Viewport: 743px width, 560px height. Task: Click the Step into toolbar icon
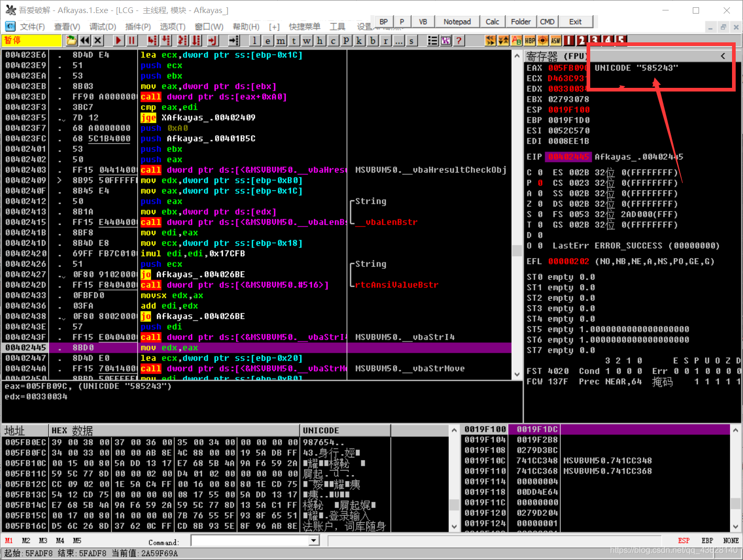tap(152, 40)
